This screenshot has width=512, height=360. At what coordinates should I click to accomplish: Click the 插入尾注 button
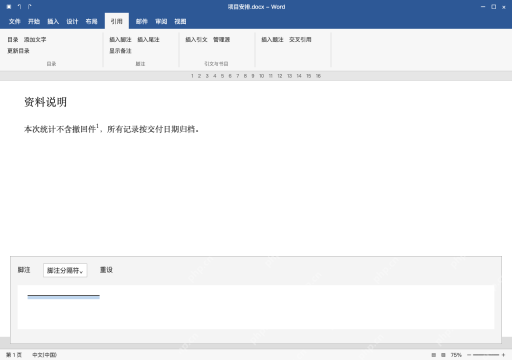pyautogui.click(x=148, y=39)
